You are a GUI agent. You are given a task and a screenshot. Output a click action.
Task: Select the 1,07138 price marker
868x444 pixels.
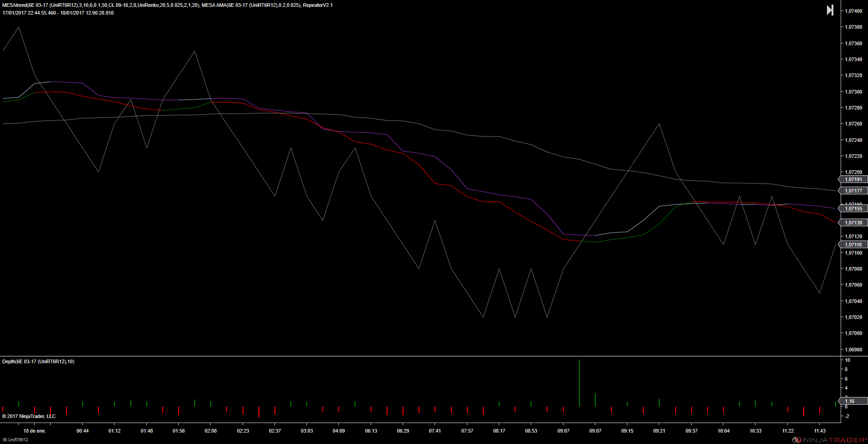852,223
